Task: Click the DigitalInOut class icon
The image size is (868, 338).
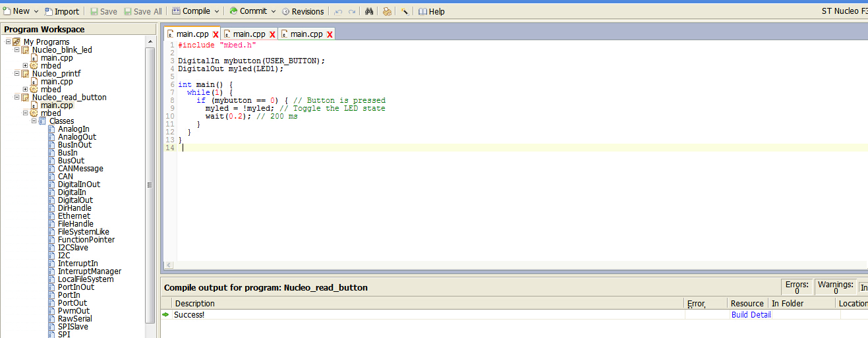Action: [x=52, y=184]
